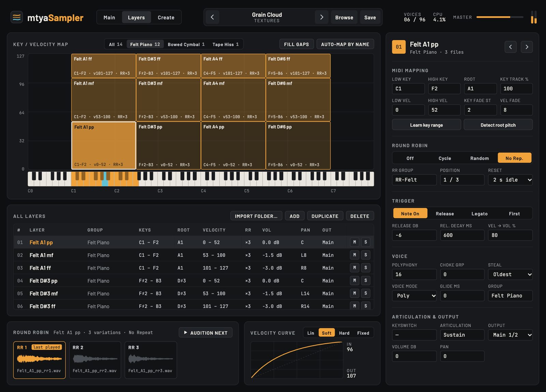Click the Duplicate layer button
Viewport: 546px width, 392px height.
point(325,216)
